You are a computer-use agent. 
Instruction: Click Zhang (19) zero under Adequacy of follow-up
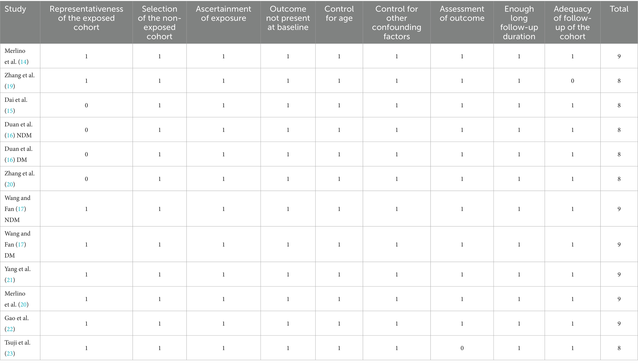572,81
